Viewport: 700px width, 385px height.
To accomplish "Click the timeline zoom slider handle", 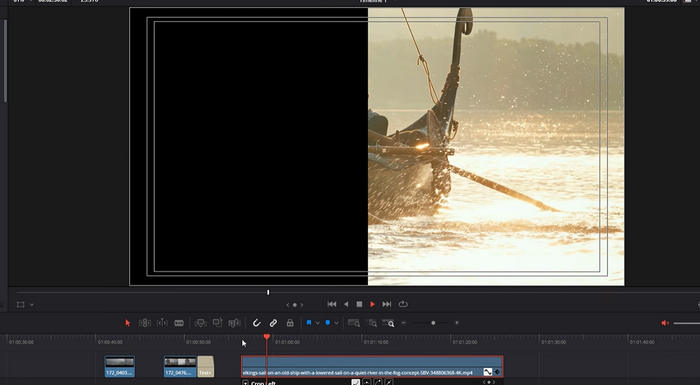I will point(433,323).
